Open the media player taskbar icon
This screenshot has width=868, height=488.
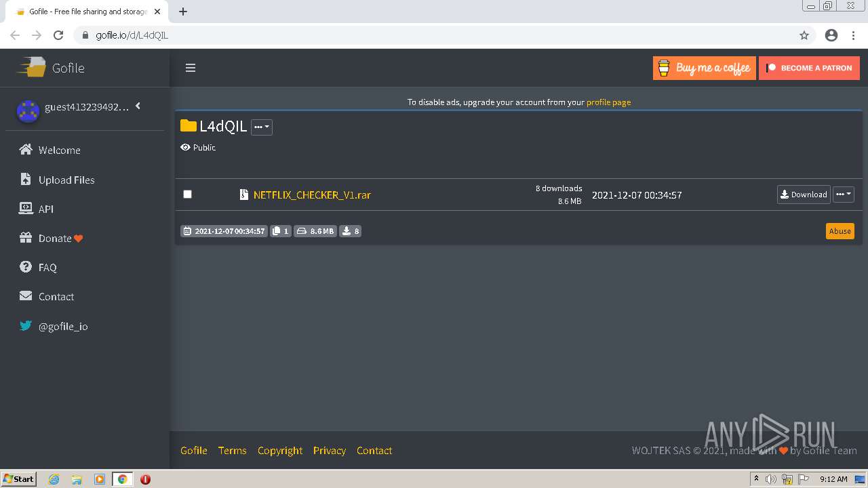coord(100,479)
